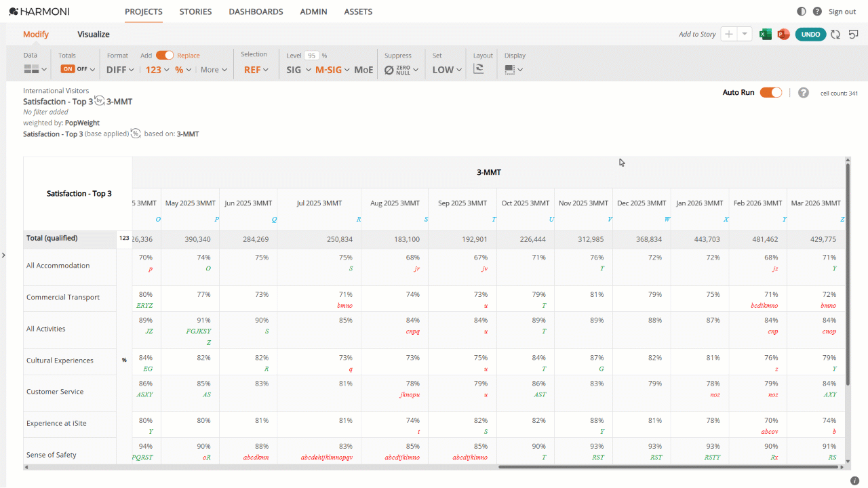Click the Layout transpose icon
The image size is (868, 488).
[x=478, y=69]
